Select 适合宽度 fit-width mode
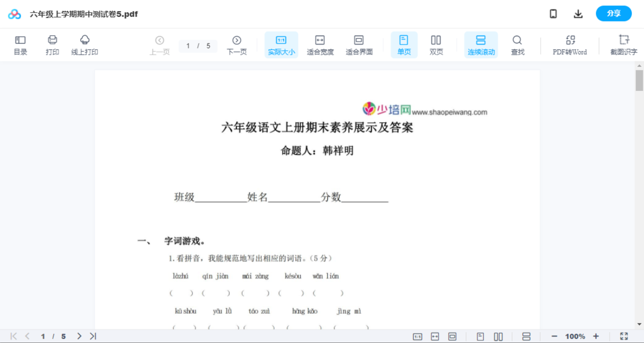This screenshot has width=644, height=343. click(x=320, y=45)
